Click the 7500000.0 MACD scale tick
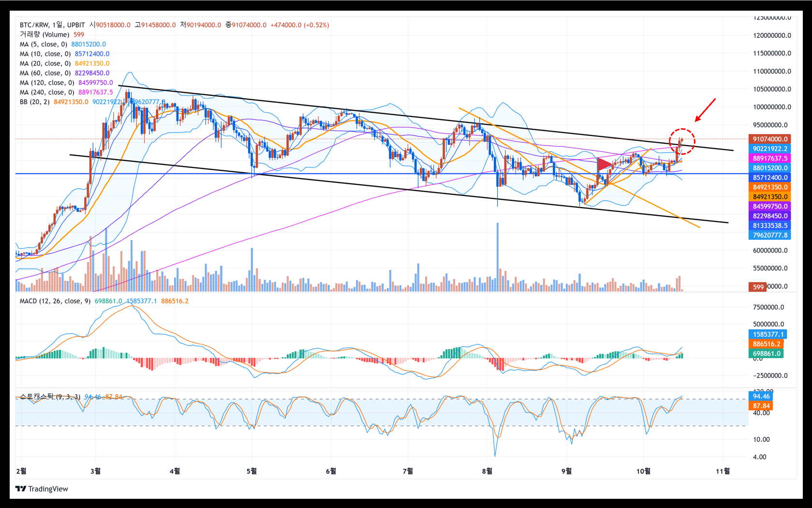The width and height of the screenshot is (812, 508). point(768,307)
